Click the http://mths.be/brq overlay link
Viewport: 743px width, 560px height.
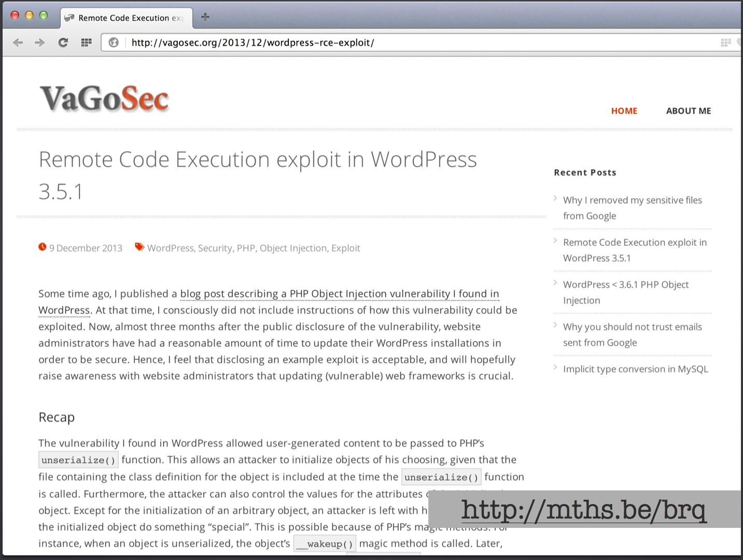tap(583, 509)
